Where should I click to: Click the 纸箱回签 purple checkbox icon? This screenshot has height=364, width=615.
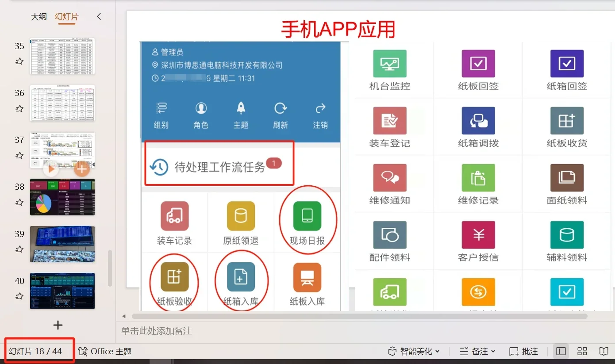point(567,63)
